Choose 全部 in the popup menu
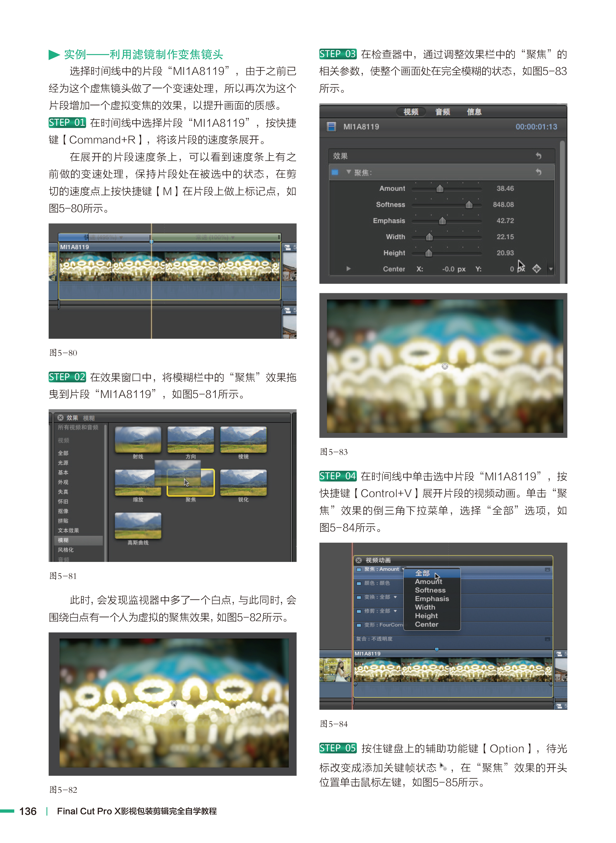The width and height of the screenshot is (616, 843). pyautogui.click(x=422, y=573)
